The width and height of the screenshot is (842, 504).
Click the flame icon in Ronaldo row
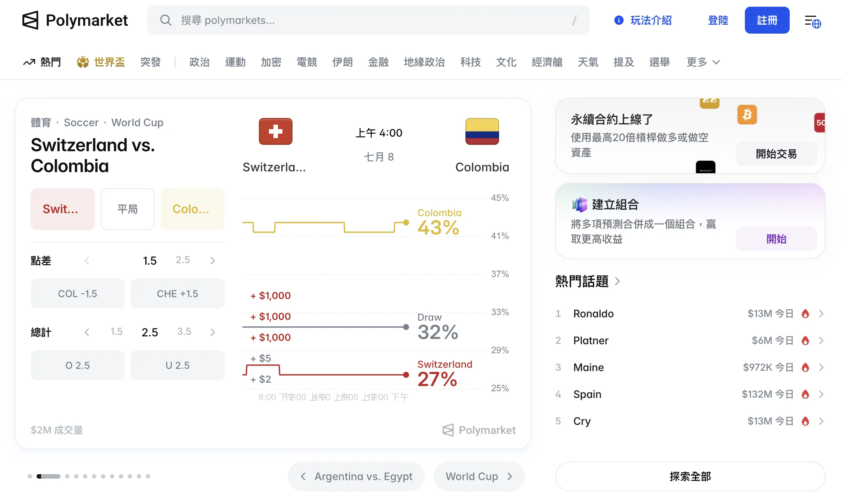point(805,314)
